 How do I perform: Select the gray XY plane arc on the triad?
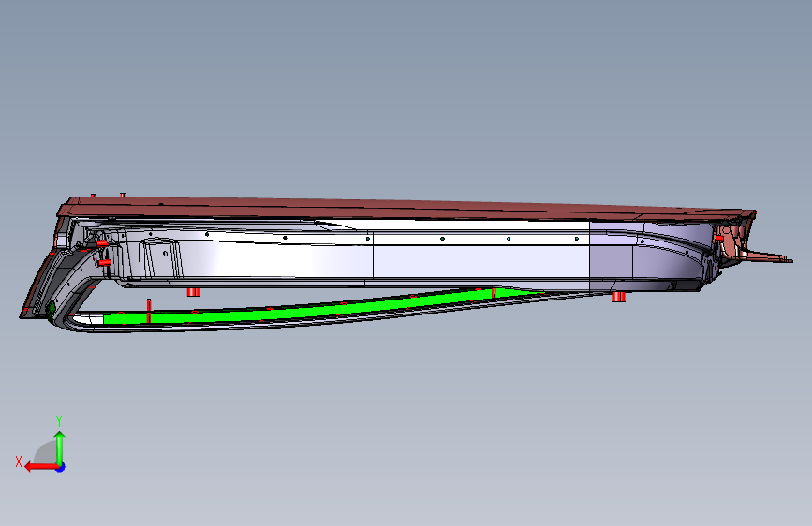point(46,453)
